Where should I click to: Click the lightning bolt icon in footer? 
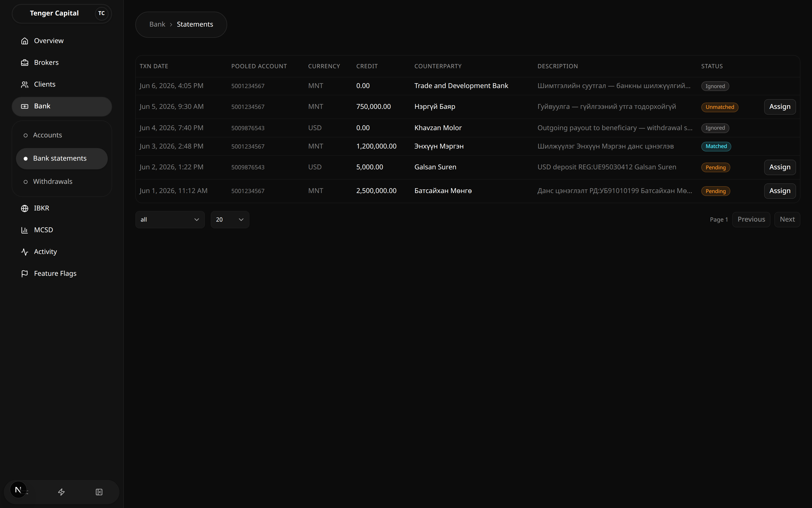pyautogui.click(x=61, y=492)
